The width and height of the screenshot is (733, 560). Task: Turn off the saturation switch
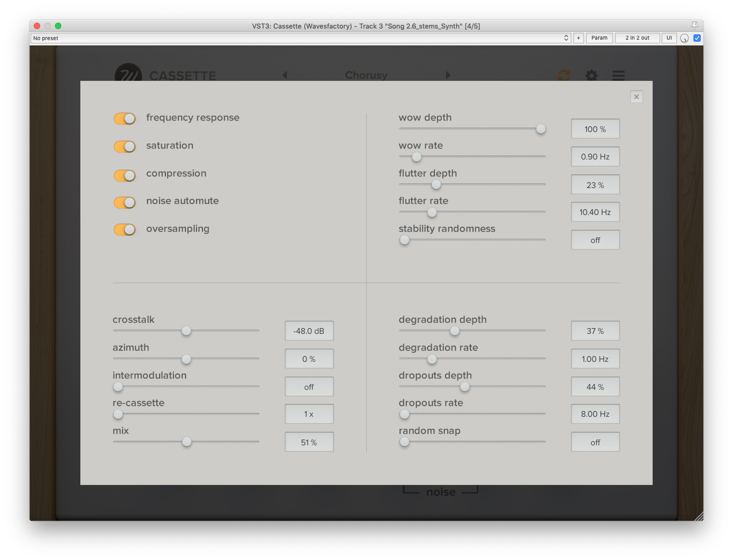point(125,146)
